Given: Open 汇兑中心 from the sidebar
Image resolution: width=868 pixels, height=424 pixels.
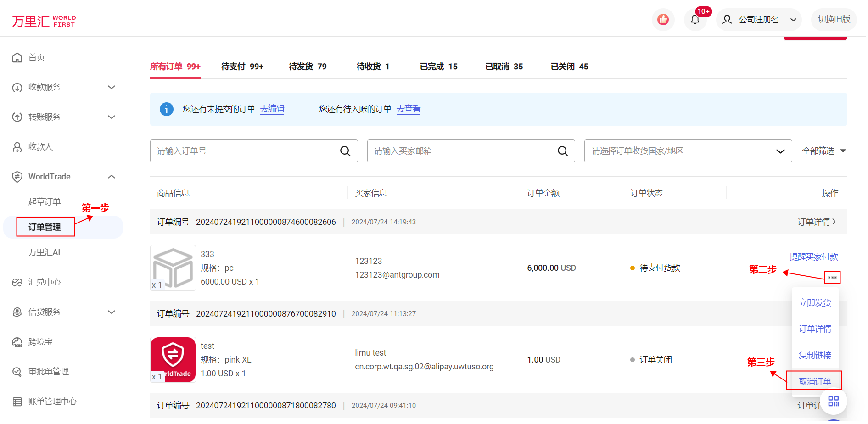Looking at the screenshot, I should [x=45, y=283].
